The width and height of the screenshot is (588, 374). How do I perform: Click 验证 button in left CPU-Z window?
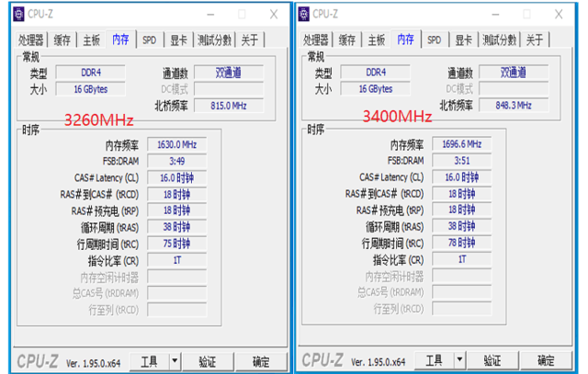(208, 362)
